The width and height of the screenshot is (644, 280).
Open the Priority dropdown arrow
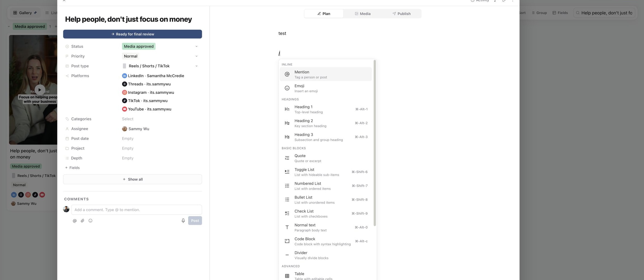197,56
